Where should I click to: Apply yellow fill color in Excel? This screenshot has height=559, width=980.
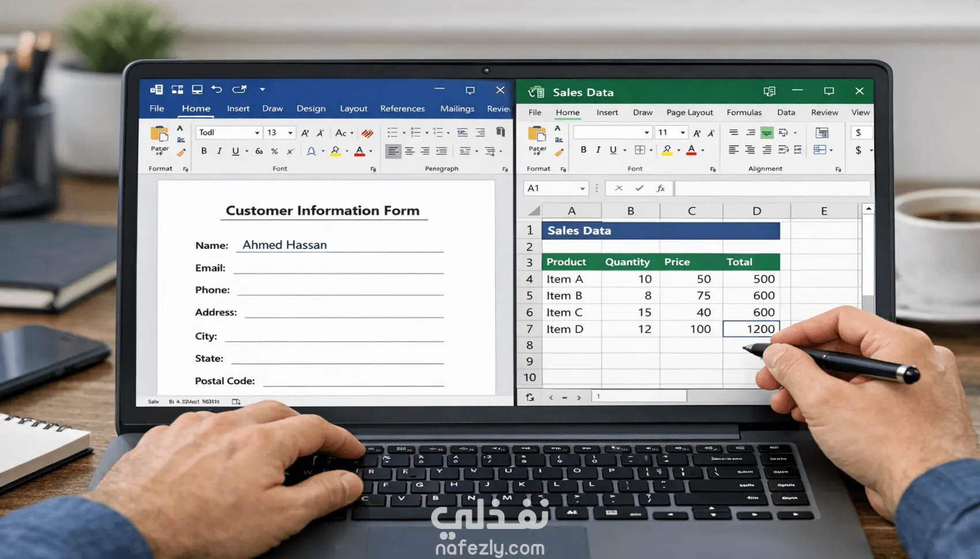(x=667, y=150)
